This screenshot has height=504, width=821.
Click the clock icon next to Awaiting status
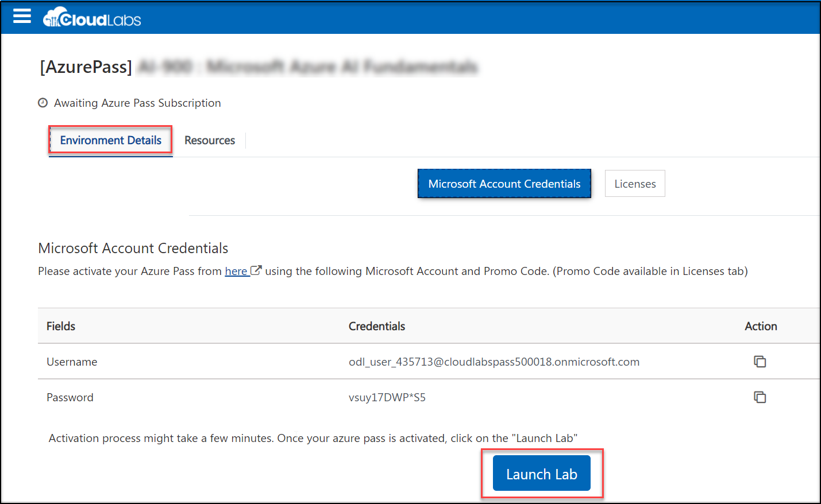point(43,103)
